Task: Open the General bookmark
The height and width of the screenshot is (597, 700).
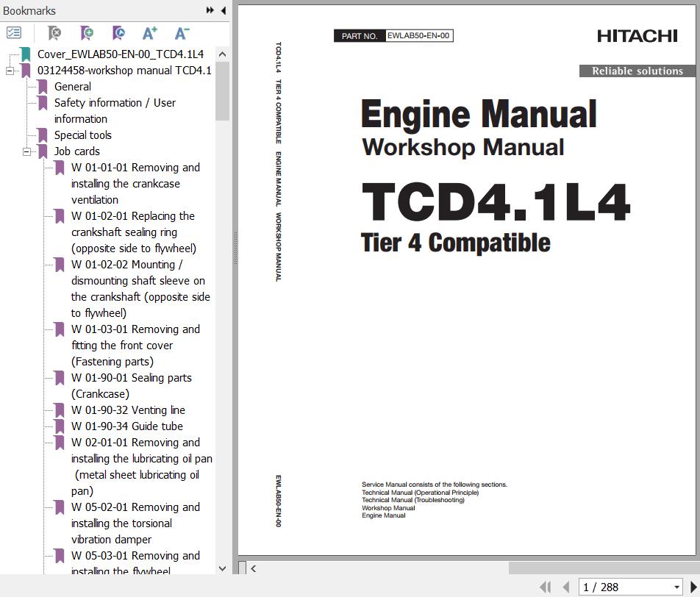Action: tap(73, 86)
